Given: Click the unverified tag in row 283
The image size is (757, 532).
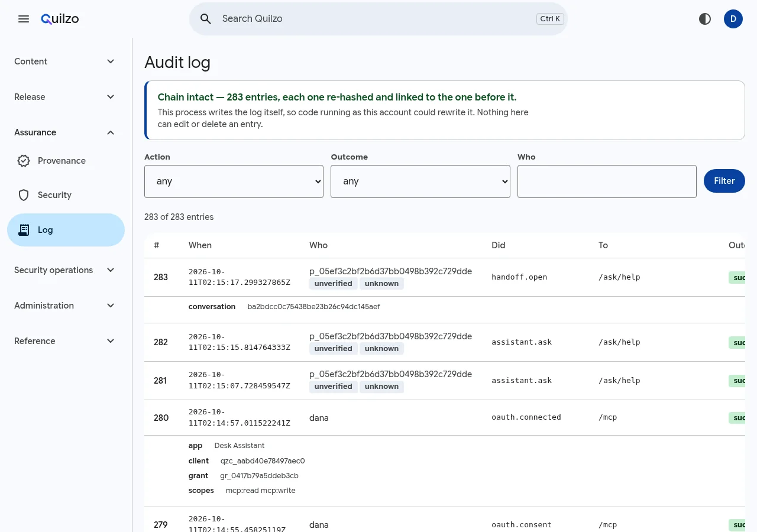Looking at the screenshot, I should (x=333, y=284).
